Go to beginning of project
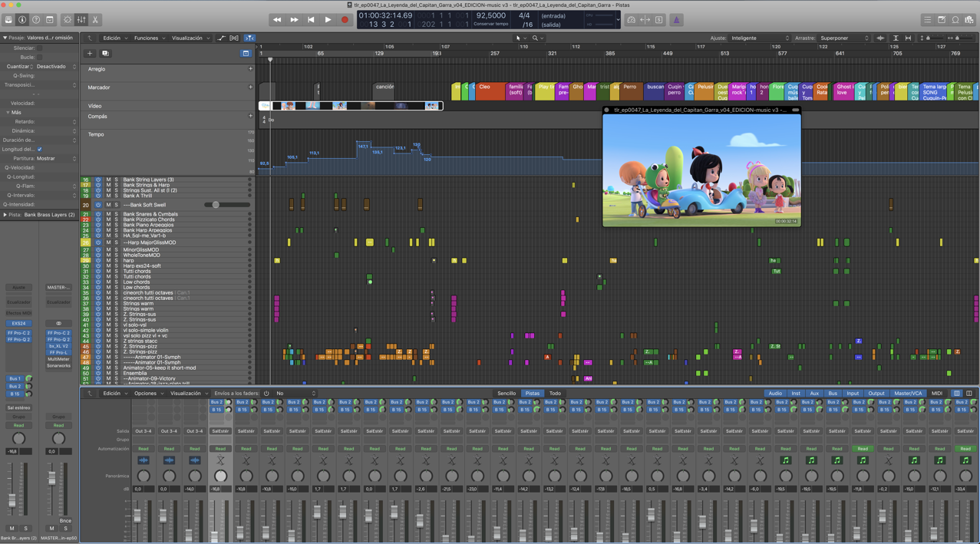Screen dimensions: 980x544 (311, 20)
